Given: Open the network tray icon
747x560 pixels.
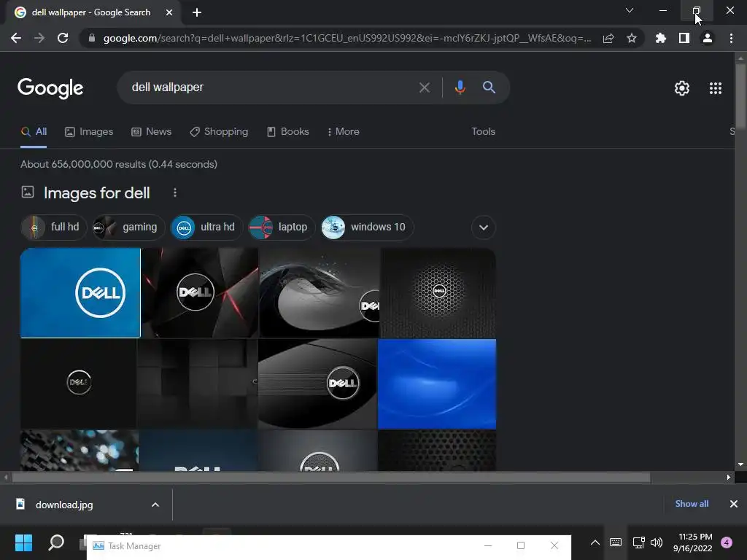Looking at the screenshot, I should [x=638, y=542].
